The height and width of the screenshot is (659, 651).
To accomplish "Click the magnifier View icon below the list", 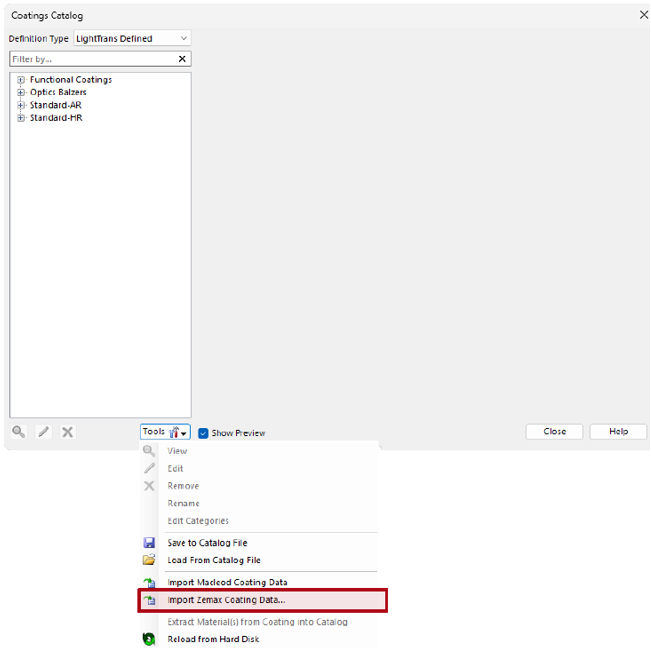I will pos(19,432).
